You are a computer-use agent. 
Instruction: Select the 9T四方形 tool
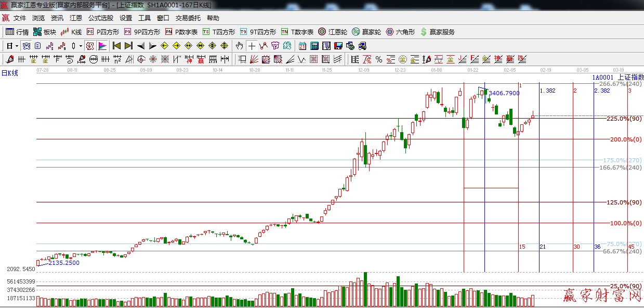click(257, 31)
